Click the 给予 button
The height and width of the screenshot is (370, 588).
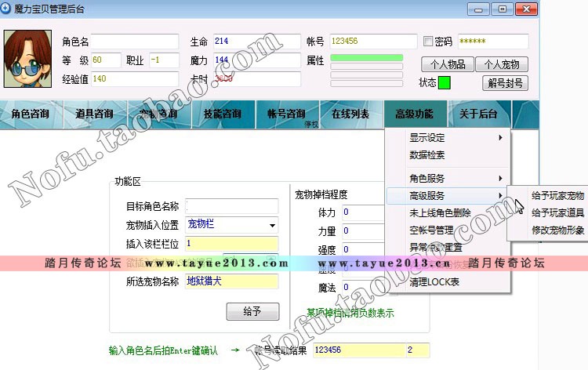pos(252,311)
